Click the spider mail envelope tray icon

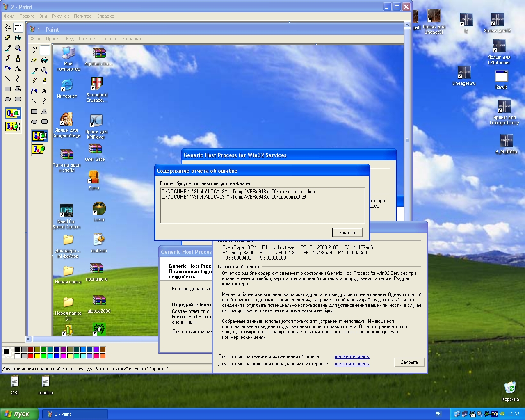pos(472,414)
